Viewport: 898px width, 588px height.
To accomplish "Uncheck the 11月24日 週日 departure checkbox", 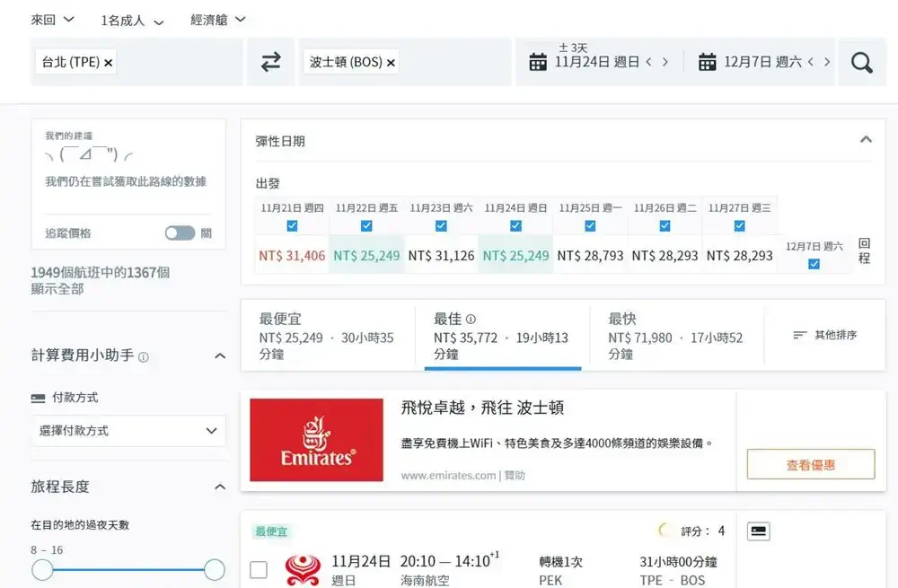I will [515, 225].
